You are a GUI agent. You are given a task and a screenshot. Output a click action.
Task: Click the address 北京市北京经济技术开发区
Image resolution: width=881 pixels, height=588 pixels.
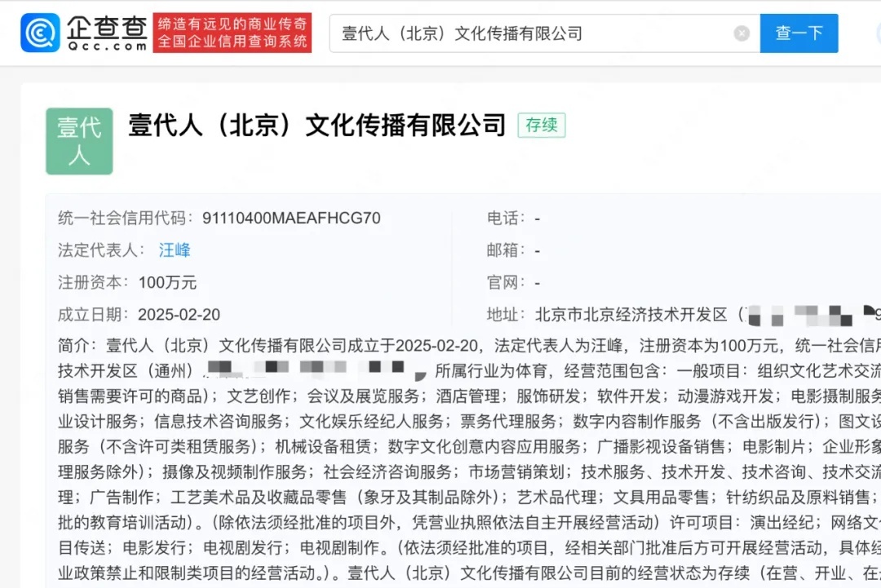[631, 315]
